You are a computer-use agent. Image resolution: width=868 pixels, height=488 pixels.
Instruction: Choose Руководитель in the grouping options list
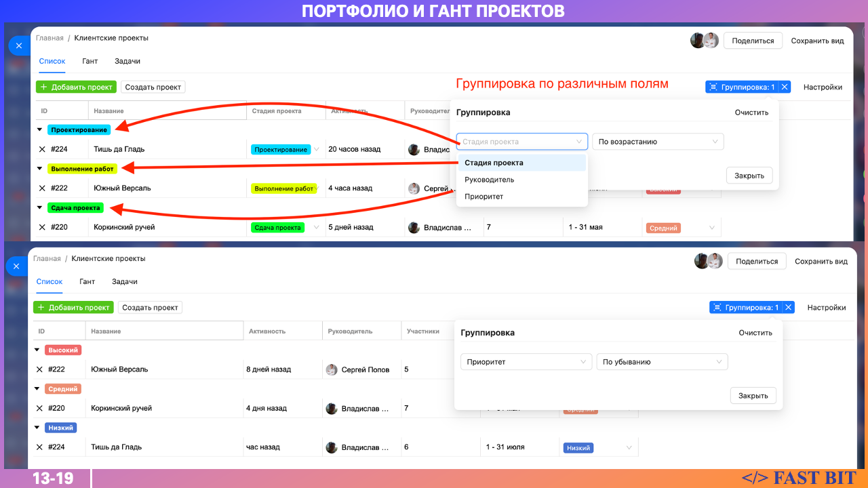(x=522, y=180)
